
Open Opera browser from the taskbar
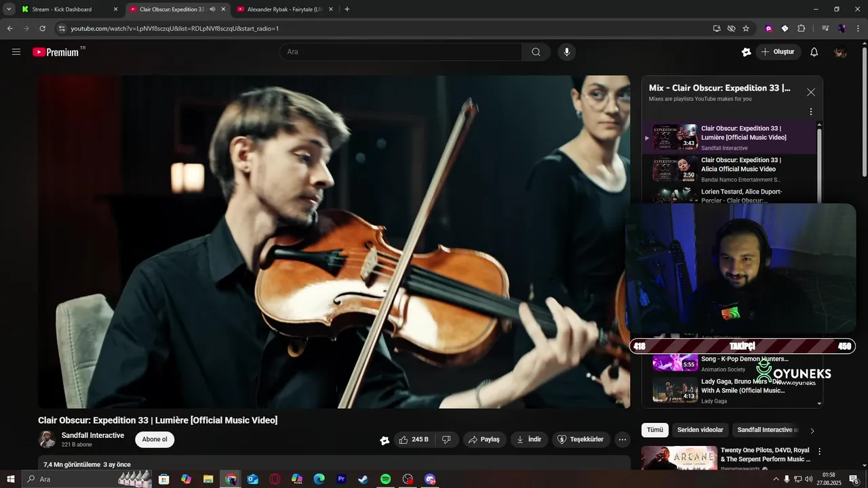275,479
